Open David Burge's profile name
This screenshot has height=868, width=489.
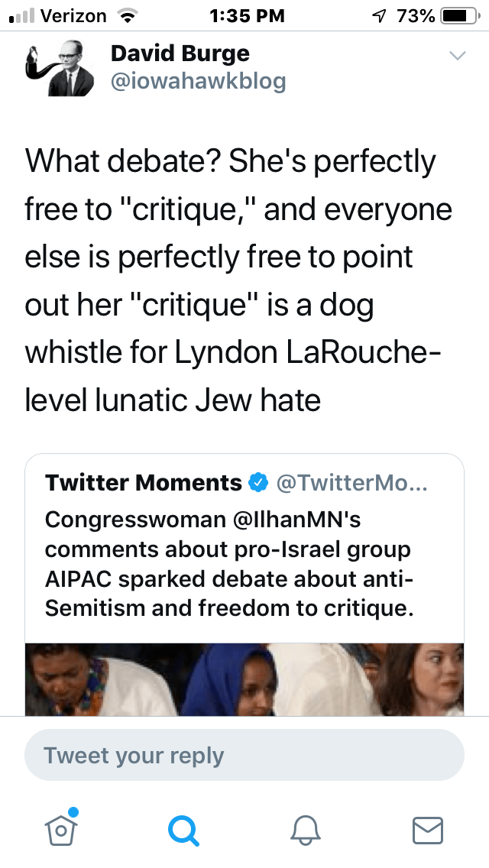[x=180, y=53]
